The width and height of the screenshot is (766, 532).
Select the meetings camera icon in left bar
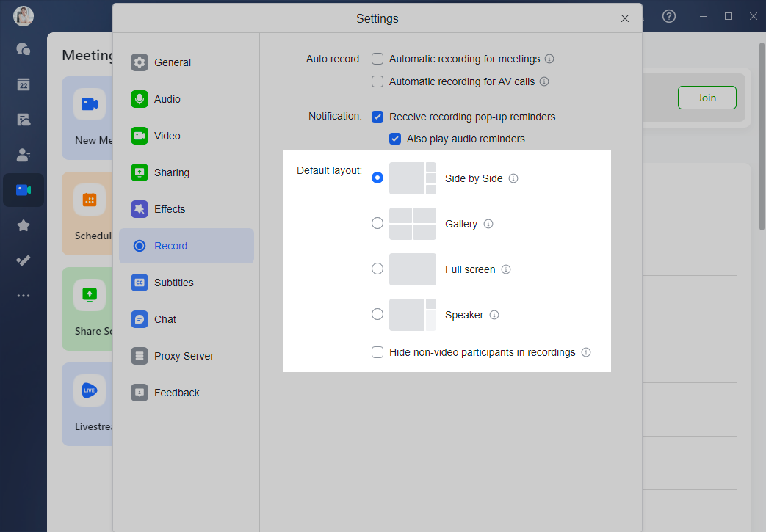click(x=23, y=190)
